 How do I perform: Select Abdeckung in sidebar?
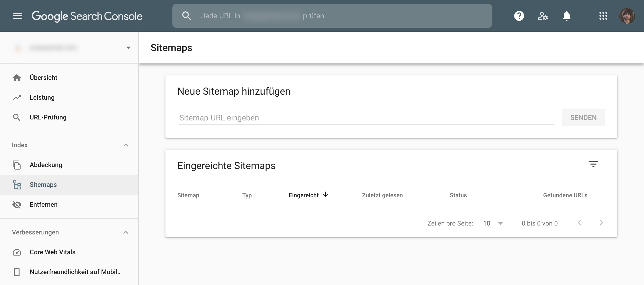(46, 165)
